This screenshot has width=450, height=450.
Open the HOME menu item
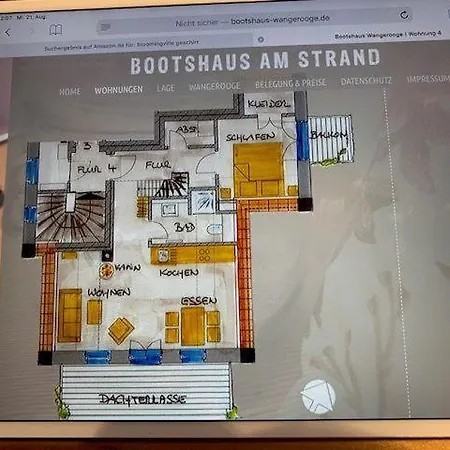(70, 92)
